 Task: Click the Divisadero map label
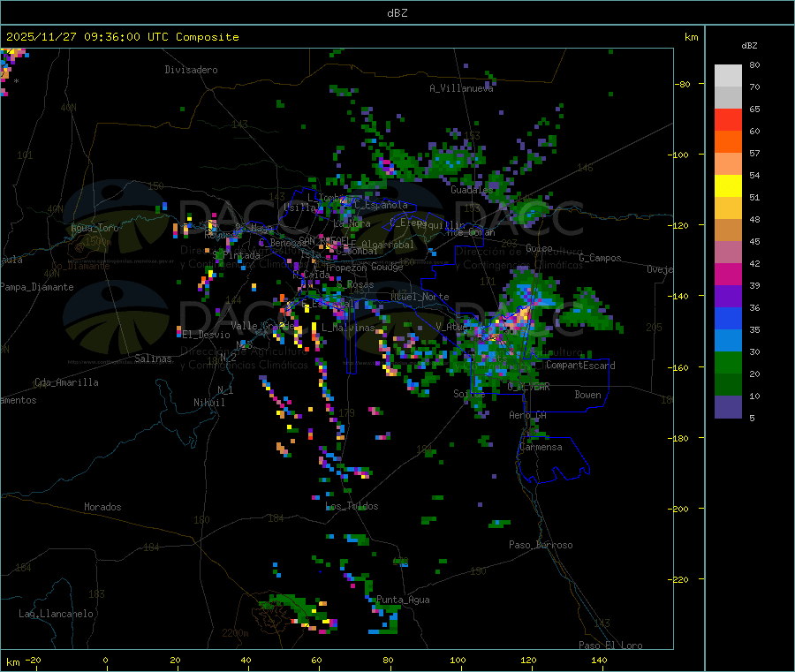pyautogui.click(x=191, y=70)
